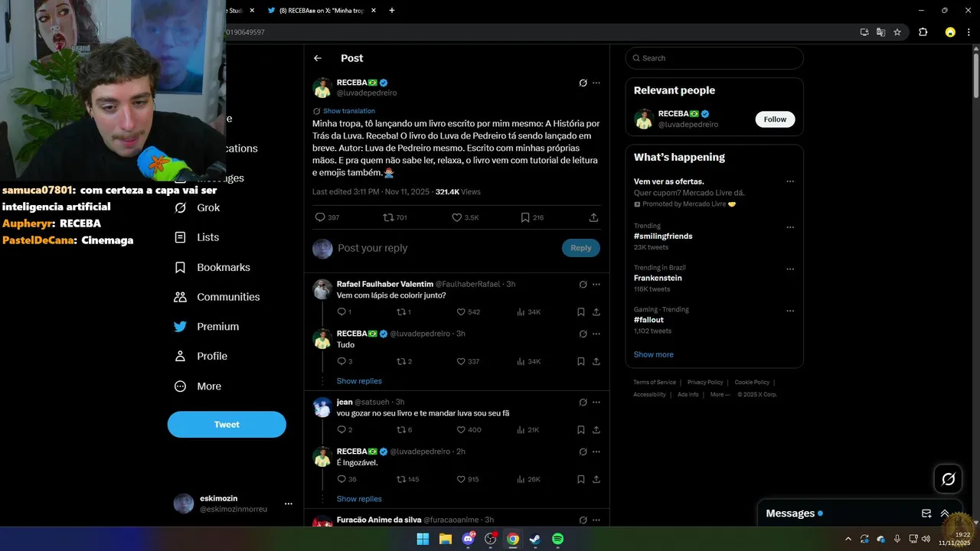Click Show more under What's happening
The width and height of the screenshot is (980, 551).
tap(654, 354)
